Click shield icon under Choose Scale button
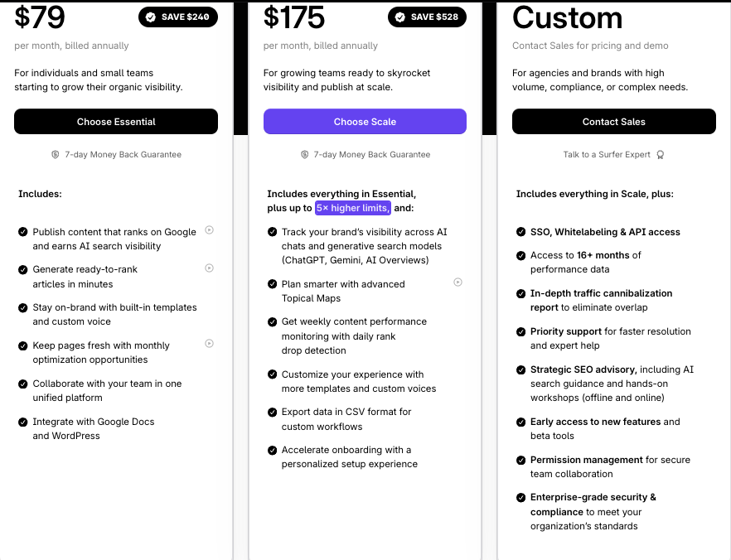The height and width of the screenshot is (560, 731). click(x=305, y=155)
